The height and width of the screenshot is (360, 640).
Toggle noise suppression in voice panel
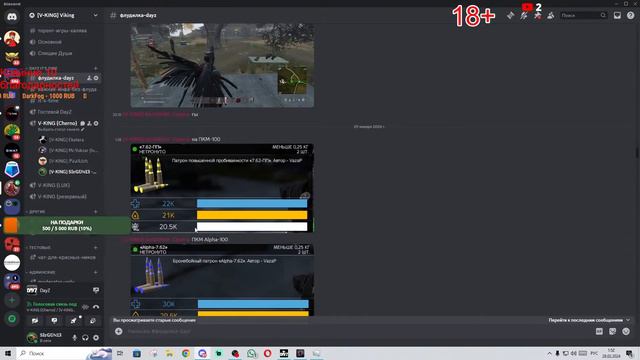tap(85, 307)
